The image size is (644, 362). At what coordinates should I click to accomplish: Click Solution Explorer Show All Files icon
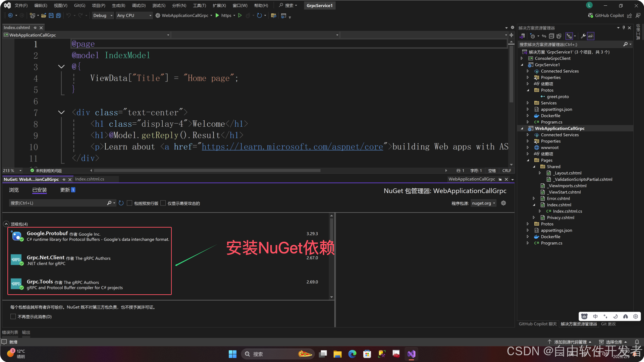pyautogui.click(x=558, y=36)
